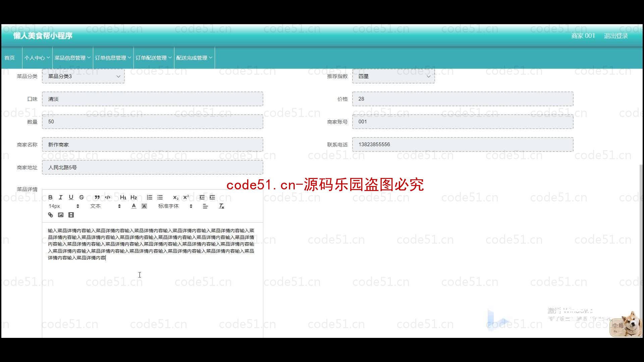Focus the 商家账号 field containing 001

click(x=463, y=122)
